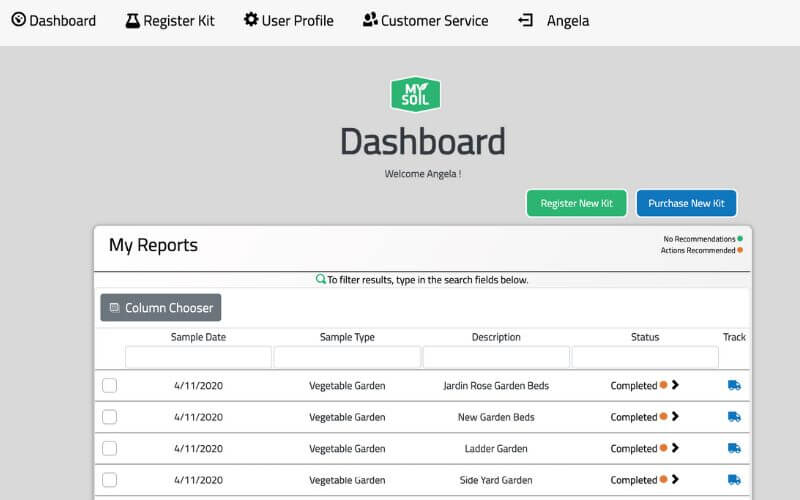Image resolution: width=800 pixels, height=500 pixels.
Task: Click the orange status dot for Ladder Garden
Action: (x=664, y=449)
